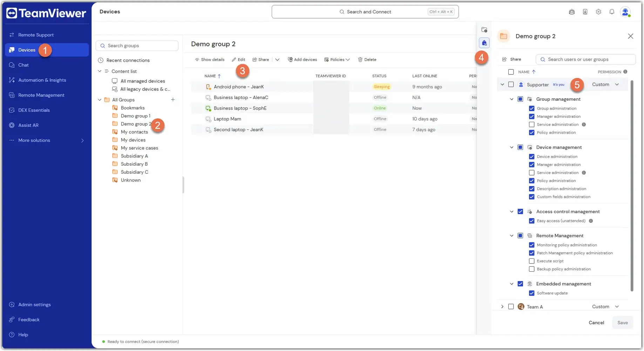The height and width of the screenshot is (351, 644).
Task: Uncheck Group administration checkbox
Action: [x=531, y=108]
